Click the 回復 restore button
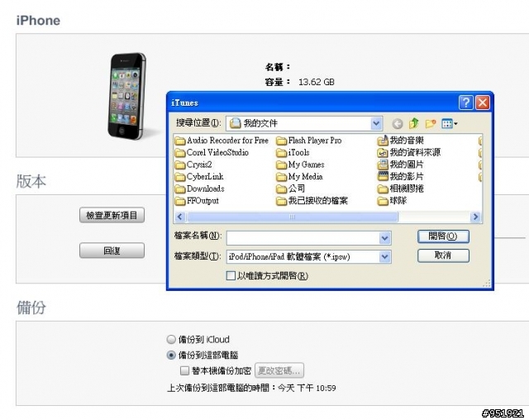The width and height of the screenshot is (529, 420). click(x=112, y=251)
